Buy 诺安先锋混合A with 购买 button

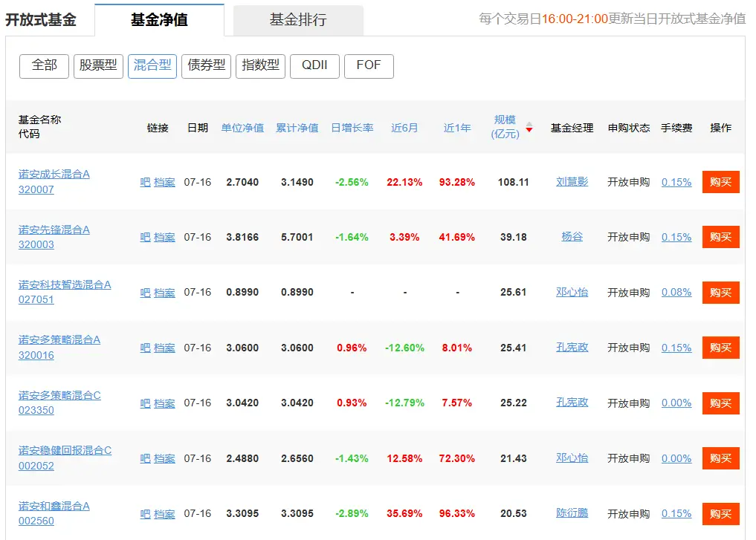click(721, 236)
